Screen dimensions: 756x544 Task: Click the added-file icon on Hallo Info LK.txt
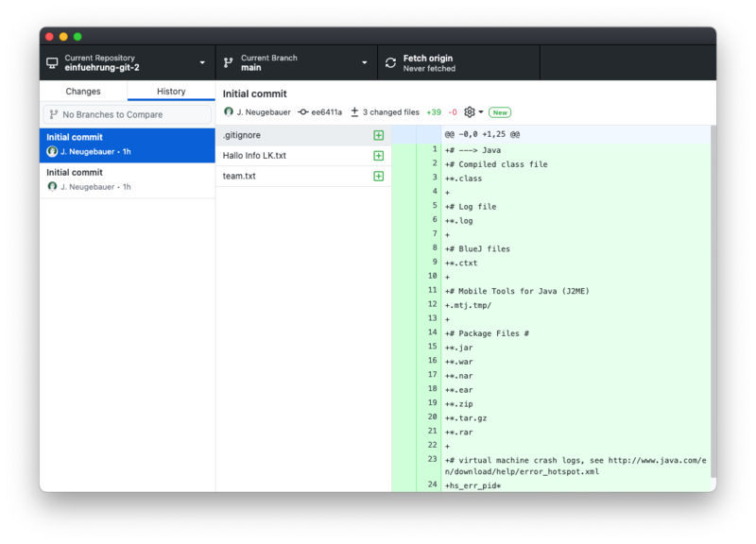click(x=379, y=156)
